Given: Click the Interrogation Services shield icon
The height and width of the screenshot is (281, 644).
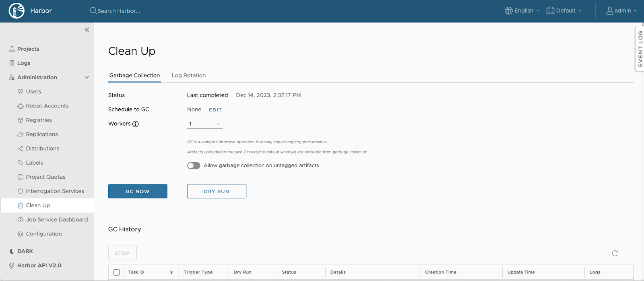Looking at the screenshot, I should [x=21, y=191].
